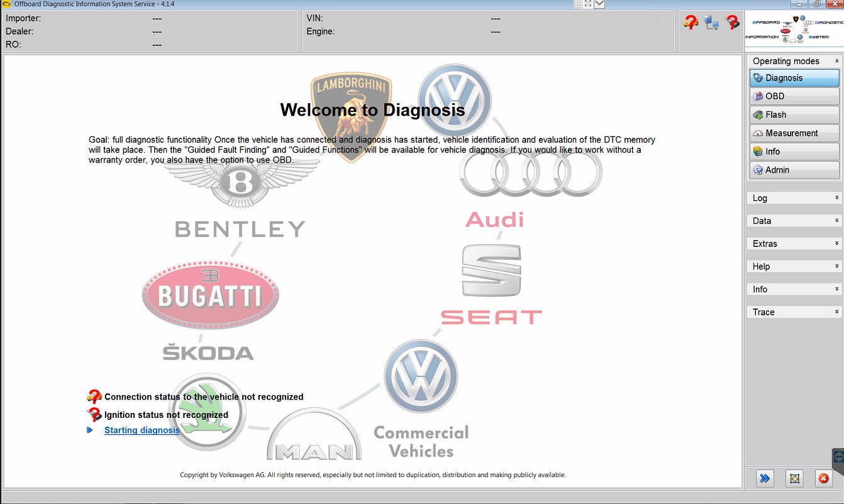Open the TeamViewer side panel tab
Image resolution: width=844 pixels, height=504 pixels.
838,461
